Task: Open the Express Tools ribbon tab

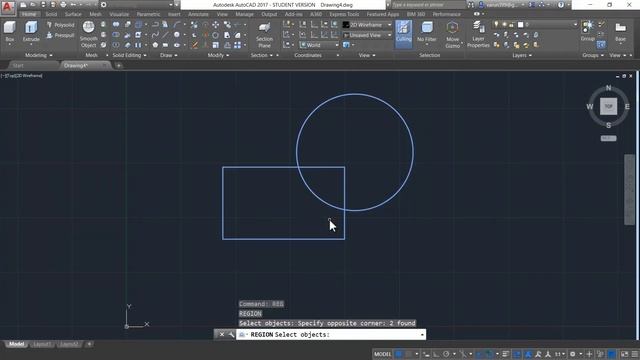Action: tap(344, 14)
